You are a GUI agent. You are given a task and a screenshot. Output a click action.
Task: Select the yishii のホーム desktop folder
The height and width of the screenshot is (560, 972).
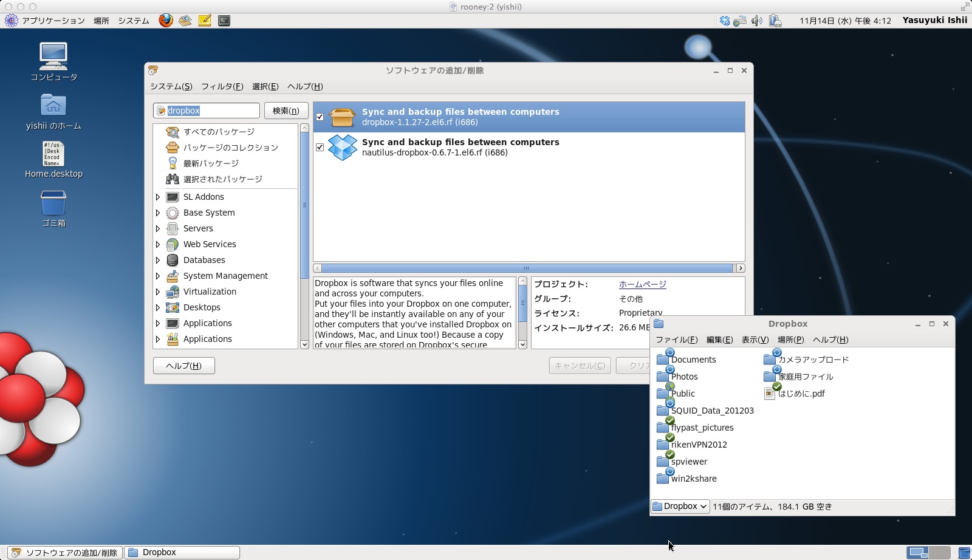coord(53,112)
